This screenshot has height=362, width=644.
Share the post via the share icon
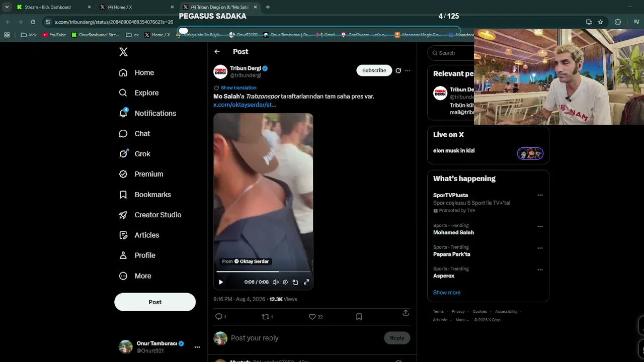406,313
